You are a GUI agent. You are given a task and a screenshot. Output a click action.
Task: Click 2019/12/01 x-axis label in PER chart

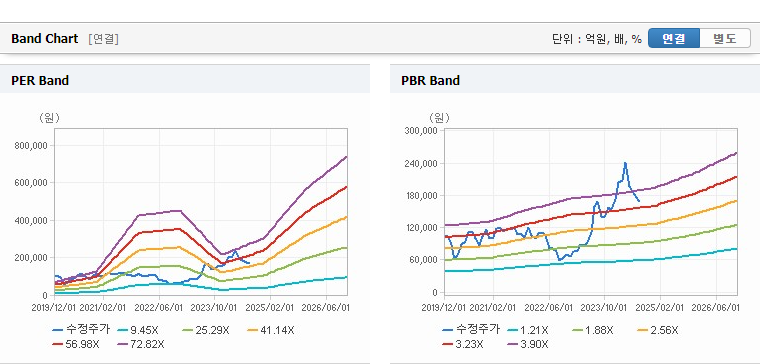tap(54, 308)
